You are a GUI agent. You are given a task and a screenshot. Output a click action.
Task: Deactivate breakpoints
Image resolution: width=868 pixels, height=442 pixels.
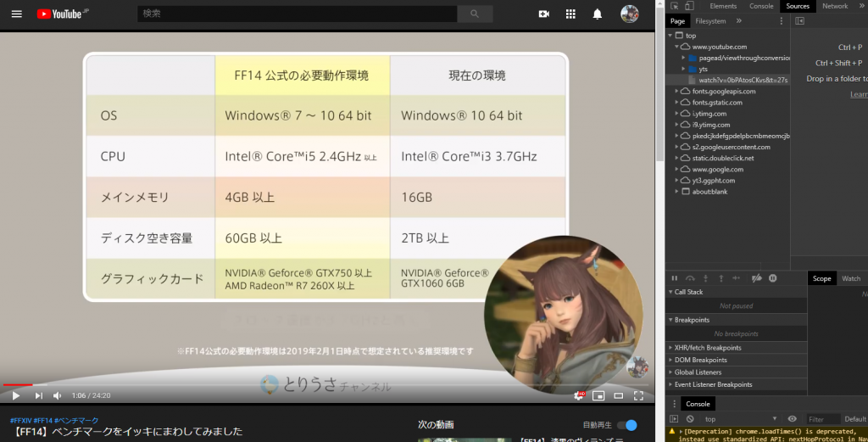click(x=757, y=278)
